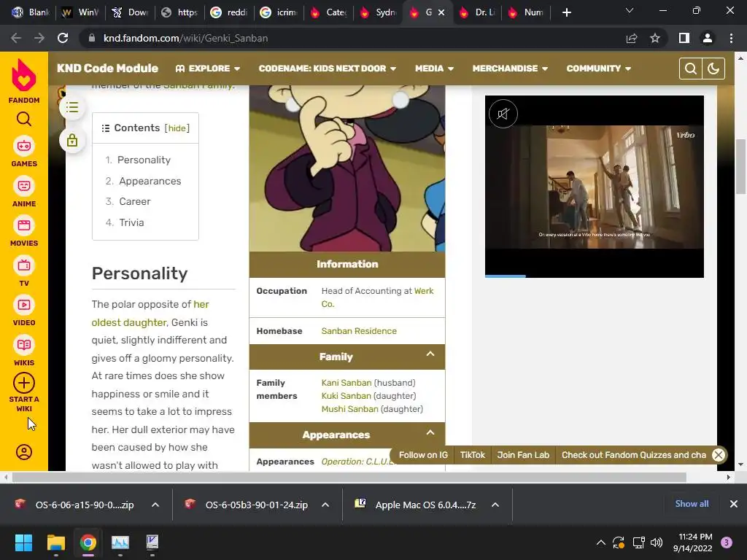Switch to the reddi browser tab
Screen dimensions: 747x560
[x=228, y=12]
